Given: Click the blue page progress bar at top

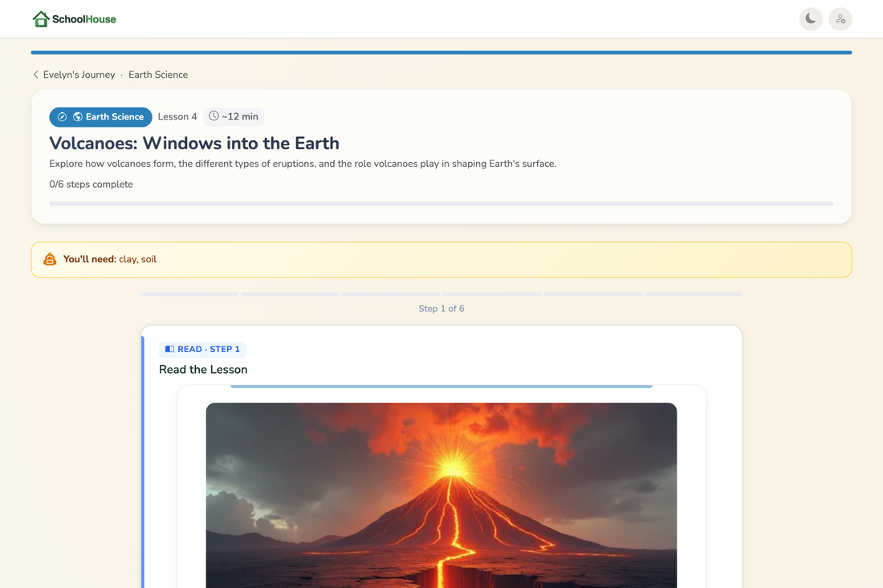Looking at the screenshot, I should click(441, 52).
